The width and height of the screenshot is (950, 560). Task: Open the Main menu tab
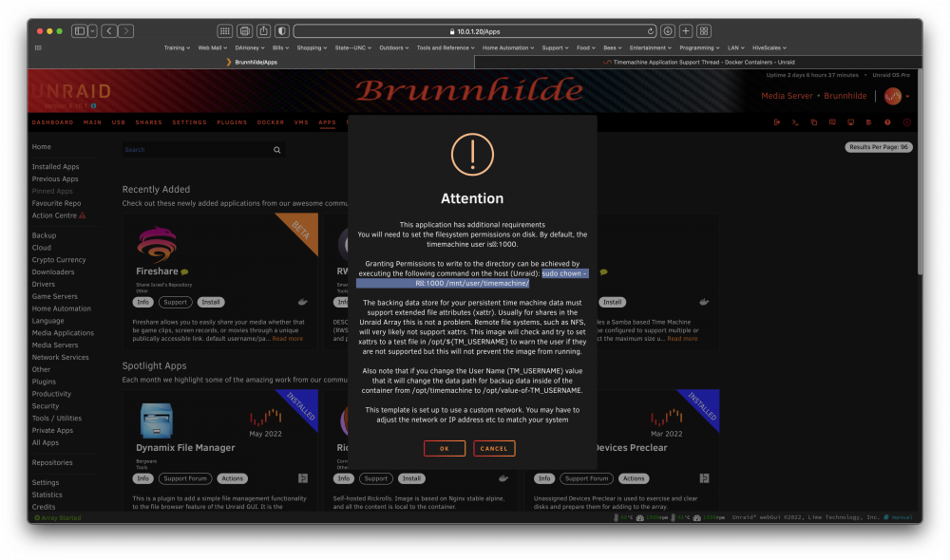point(93,122)
